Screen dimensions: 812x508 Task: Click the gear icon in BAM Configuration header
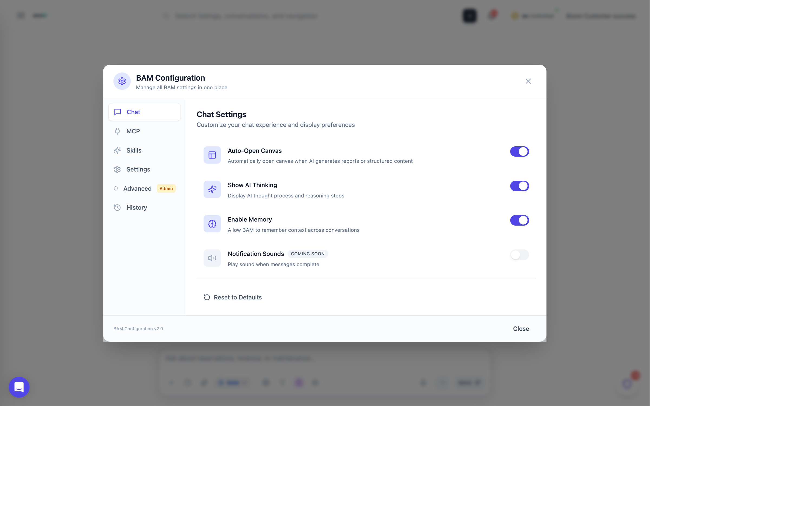[x=122, y=81]
